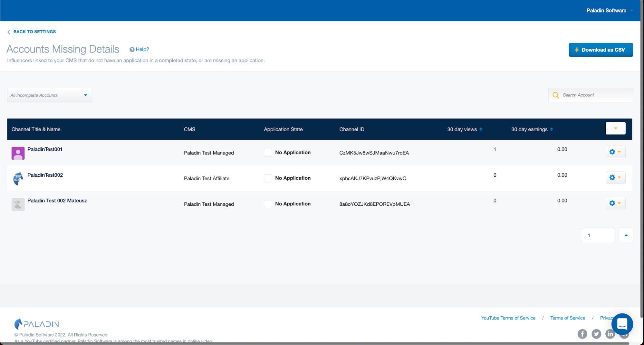
Task: Select the Paladin Test 002 Mateusz name
Action: [x=57, y=201]
